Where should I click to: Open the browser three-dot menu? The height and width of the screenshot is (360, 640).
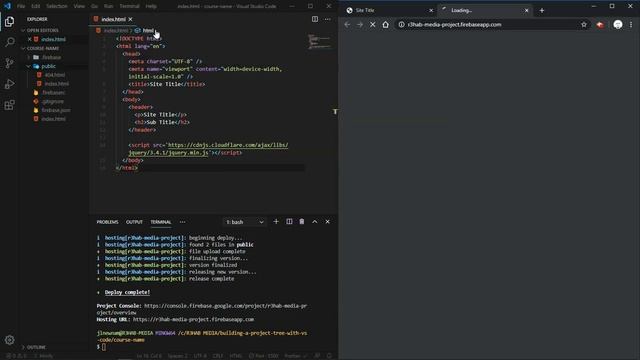(631, 24)
